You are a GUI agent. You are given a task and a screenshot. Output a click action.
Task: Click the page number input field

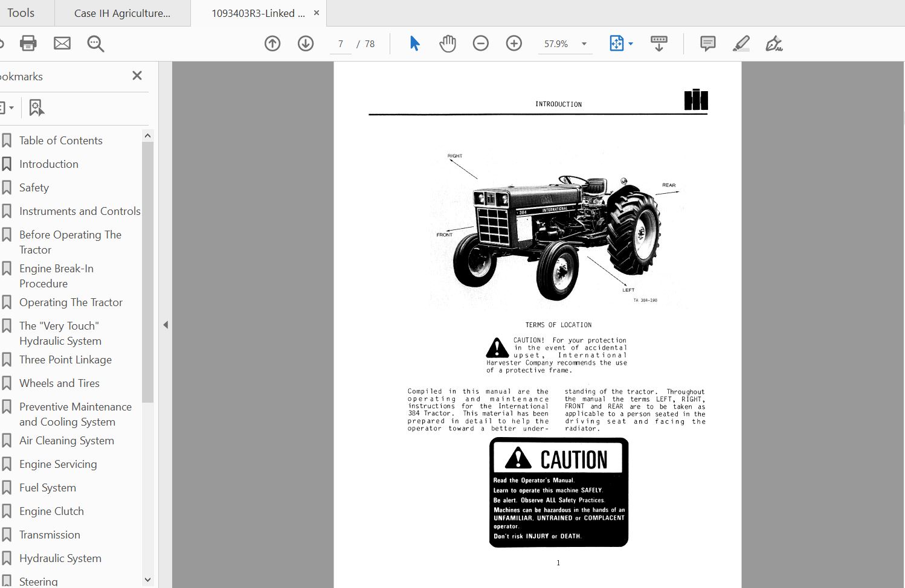point(340,43)
